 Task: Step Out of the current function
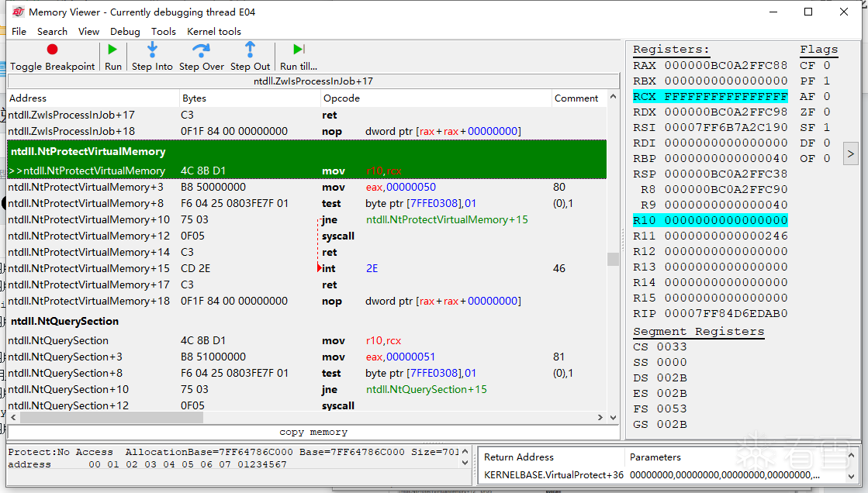tap(251, 57)
